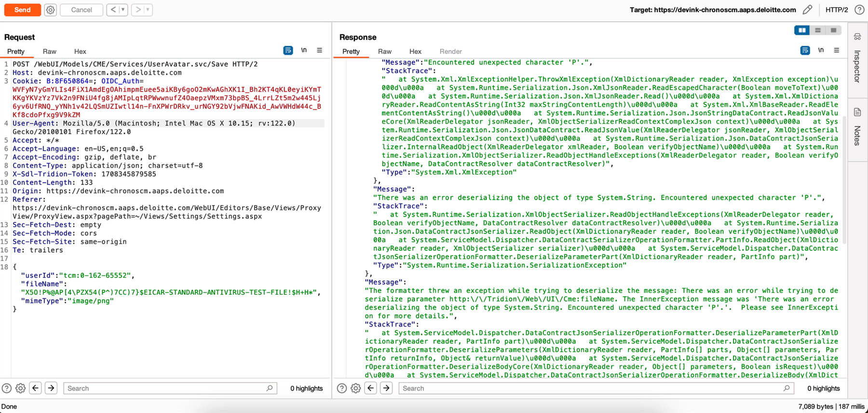
Task: Click the Host header line
Action: [97, 72]
